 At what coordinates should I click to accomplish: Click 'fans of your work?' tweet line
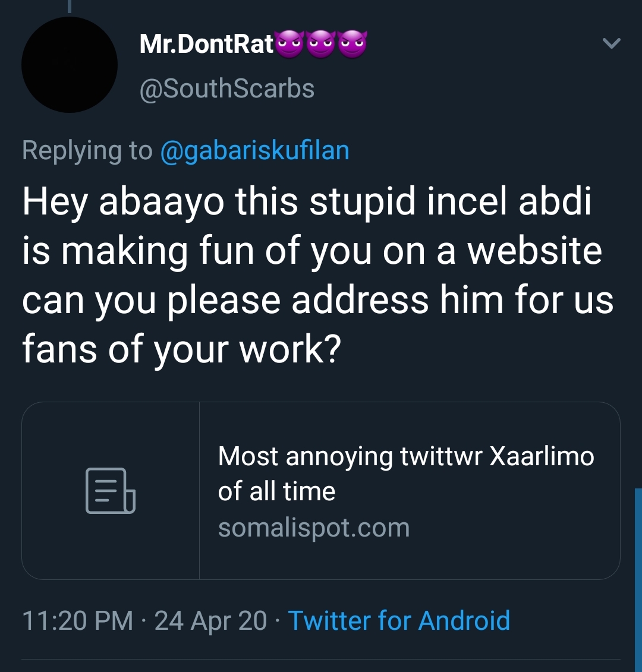181,349
